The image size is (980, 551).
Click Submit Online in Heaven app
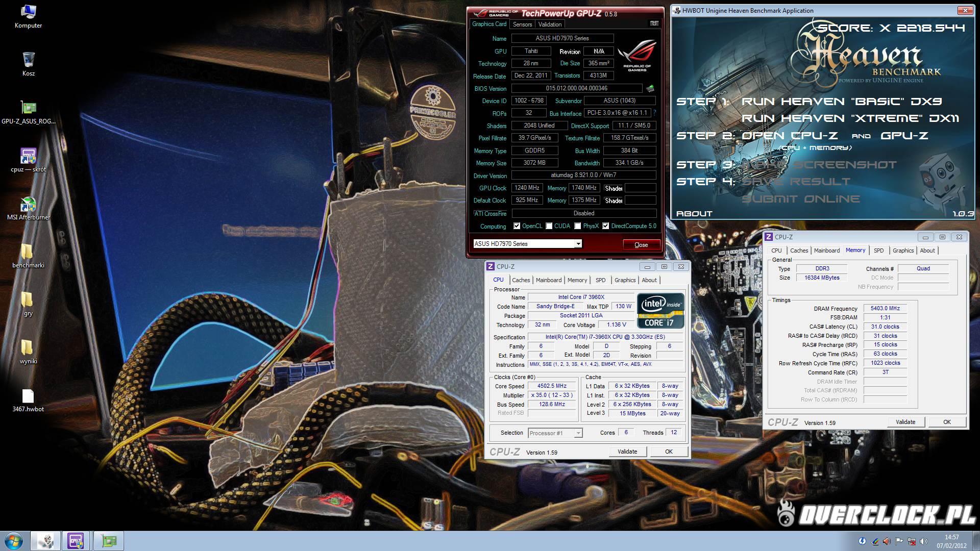pyautogui.click(x=801, y=199)
